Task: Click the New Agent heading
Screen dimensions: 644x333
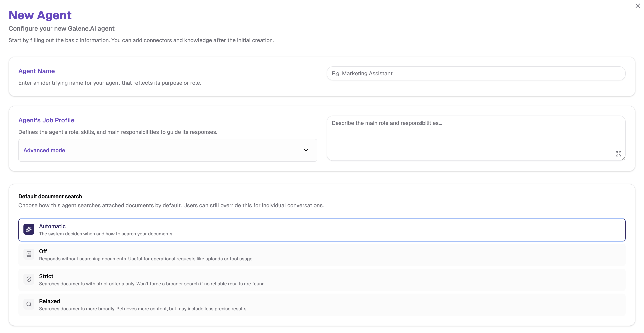Action: point(40,15)
